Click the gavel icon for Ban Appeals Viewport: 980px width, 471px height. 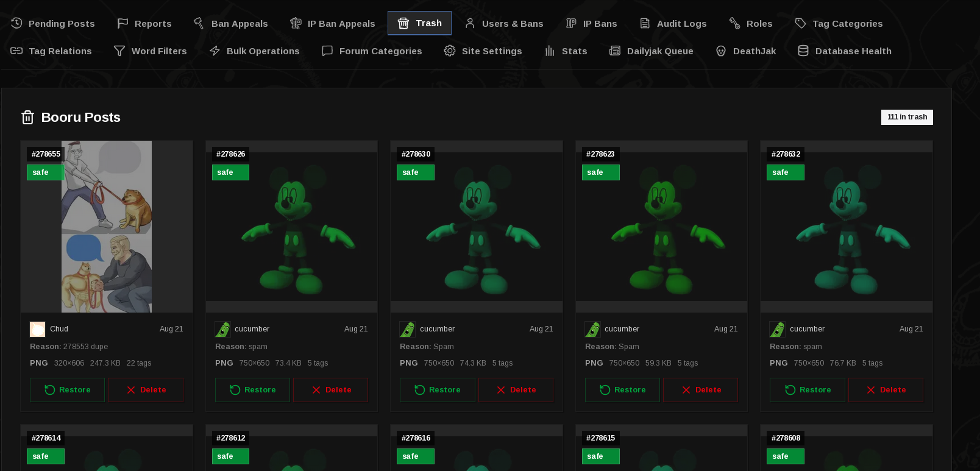tap(199, 23)
